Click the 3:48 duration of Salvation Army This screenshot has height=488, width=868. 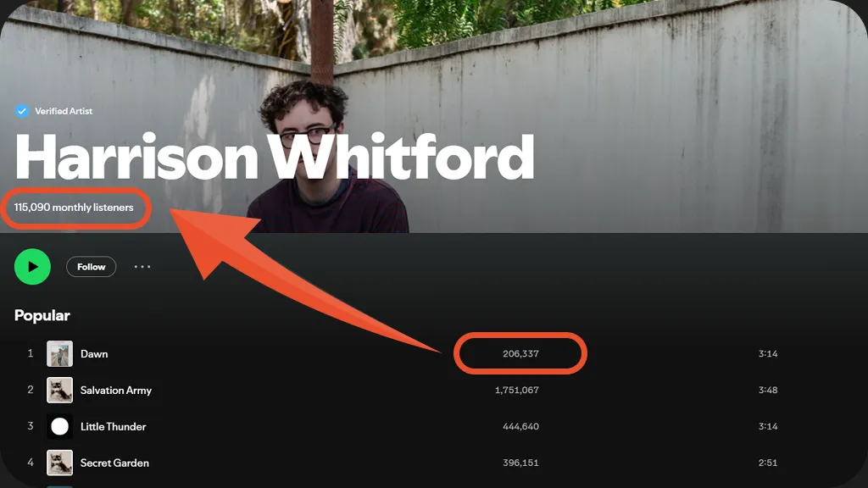coord(768,390)
